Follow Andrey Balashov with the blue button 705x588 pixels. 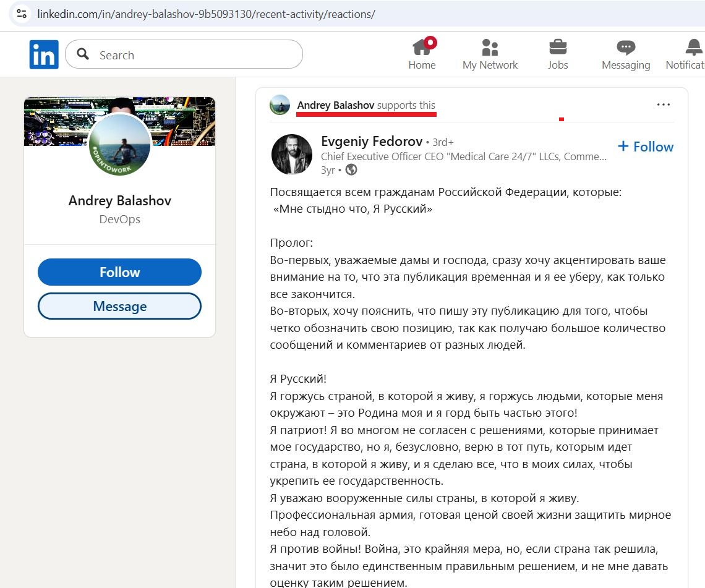point(119,272)
